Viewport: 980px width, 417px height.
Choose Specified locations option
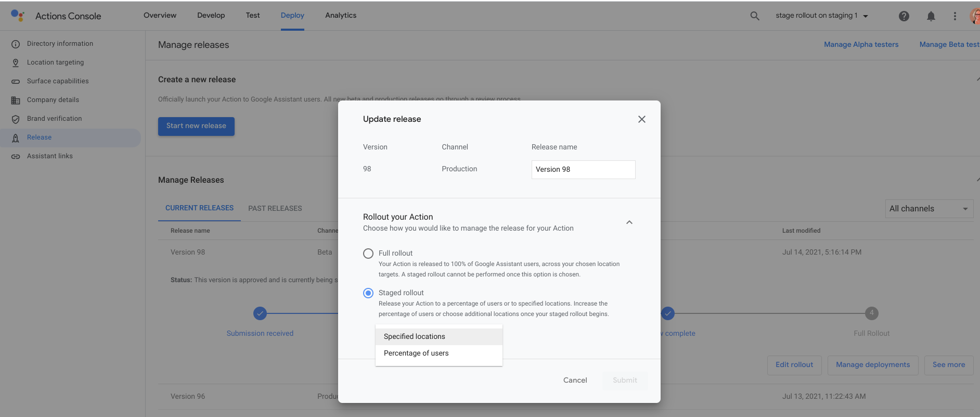[x=415, y=337]
